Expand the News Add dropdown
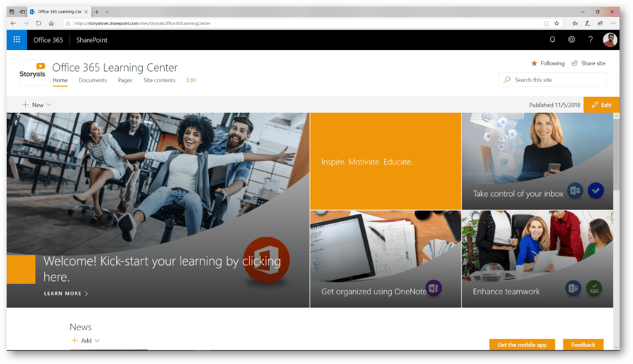The image size is (633, 364). (86, 341)
